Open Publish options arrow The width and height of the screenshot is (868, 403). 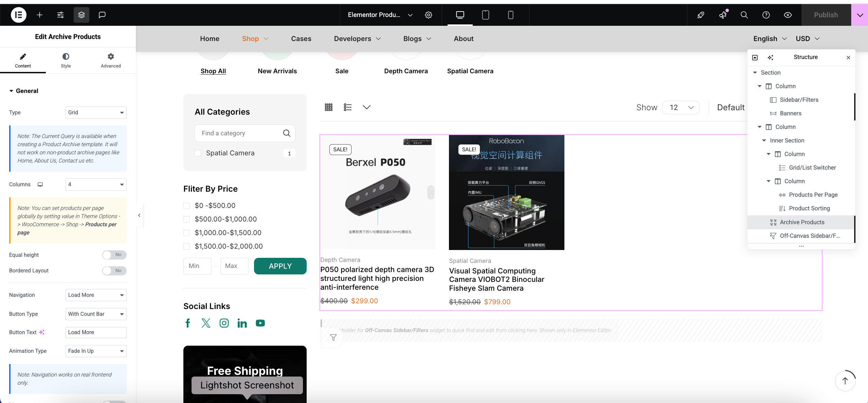click(x=860, y=15)
